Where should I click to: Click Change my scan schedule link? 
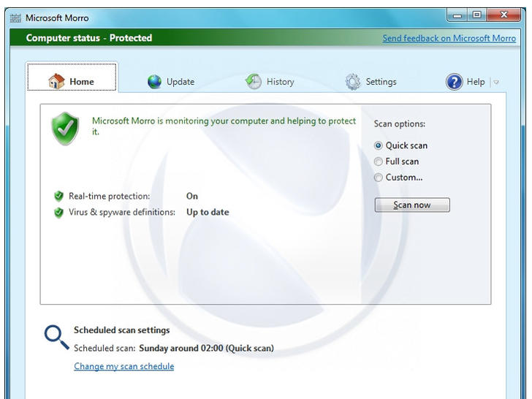point(123,366)
